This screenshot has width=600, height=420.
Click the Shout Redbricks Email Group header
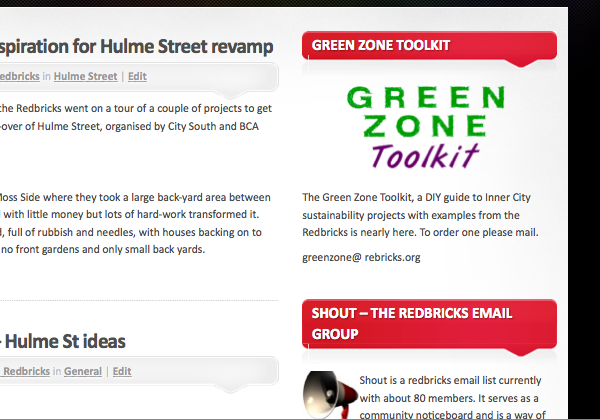point(428,323)
